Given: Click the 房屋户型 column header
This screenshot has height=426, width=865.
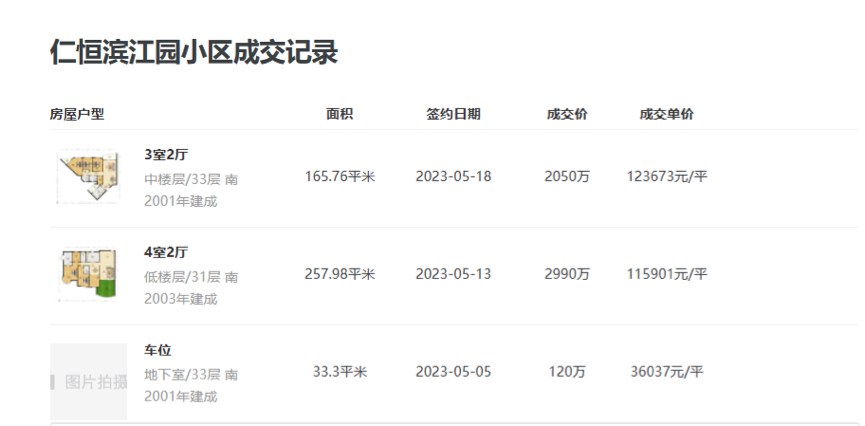Looking at the screenshot, I should click(x=77, y=114).
